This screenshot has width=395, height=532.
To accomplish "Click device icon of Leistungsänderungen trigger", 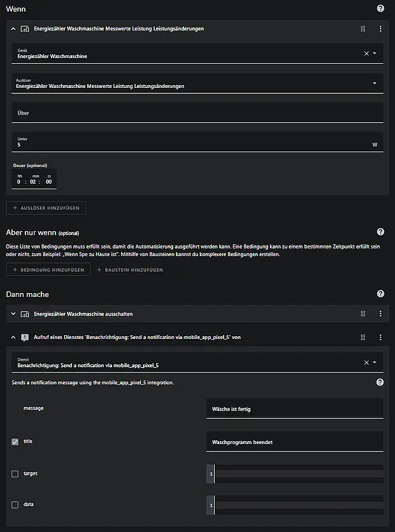I will point(25,29).
